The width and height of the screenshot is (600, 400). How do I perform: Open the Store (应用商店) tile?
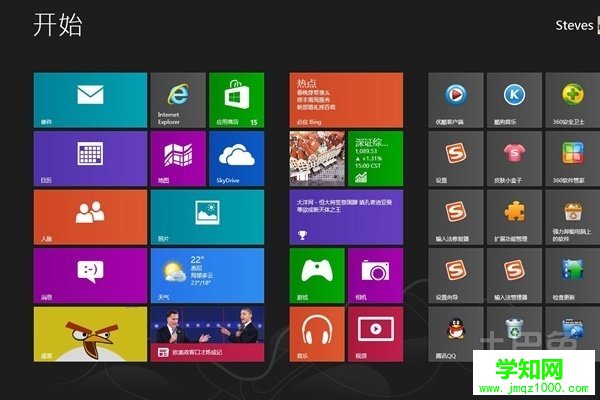point(236,100)
